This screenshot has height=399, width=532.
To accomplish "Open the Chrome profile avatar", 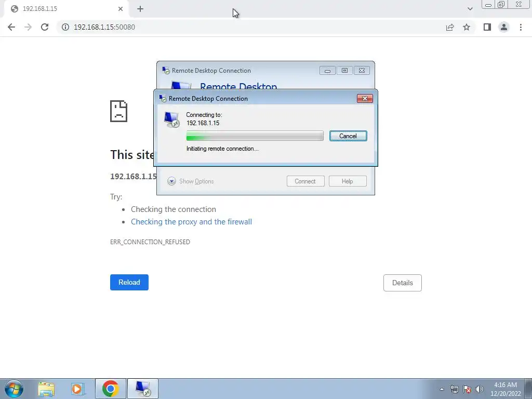I will (x=504, y=27).
